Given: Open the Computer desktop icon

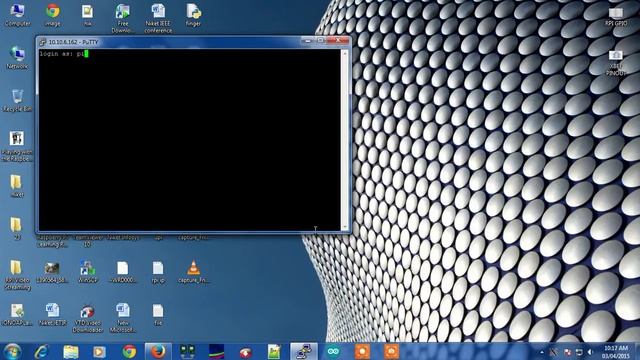Looking at the screenshot, I should 17,15.
